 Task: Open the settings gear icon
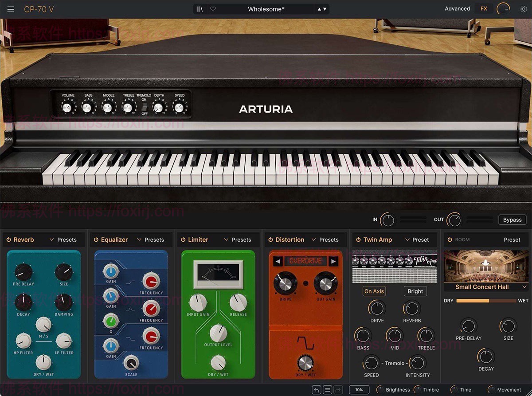524,8
